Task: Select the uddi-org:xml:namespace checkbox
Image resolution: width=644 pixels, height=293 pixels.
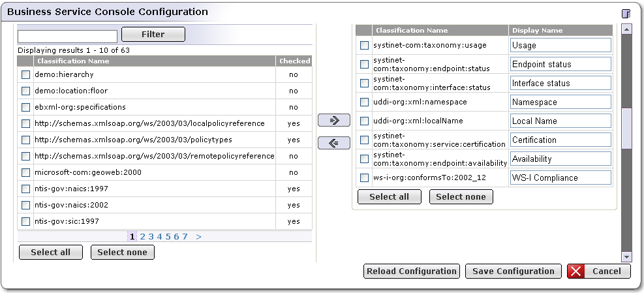Action: (365, 102)
